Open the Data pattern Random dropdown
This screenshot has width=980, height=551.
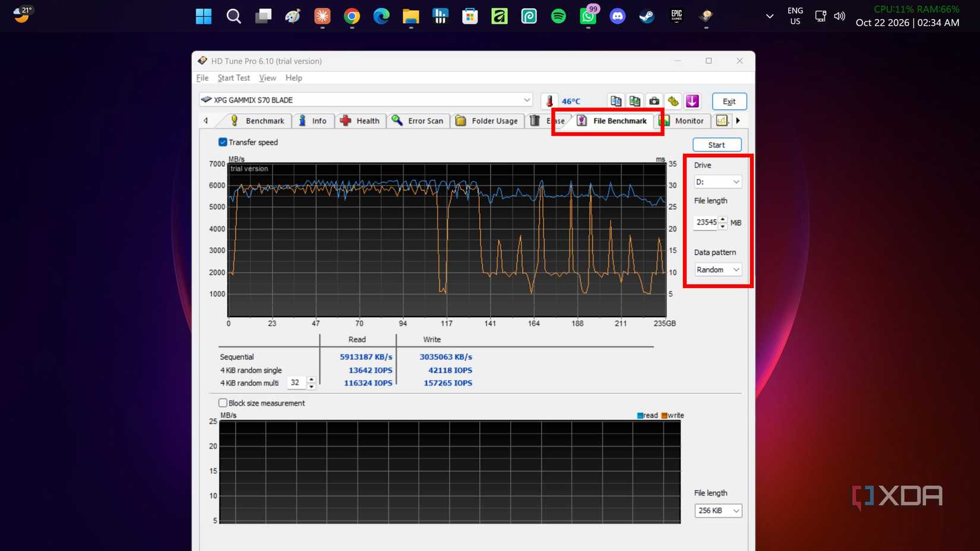click(x=717, y=270)
